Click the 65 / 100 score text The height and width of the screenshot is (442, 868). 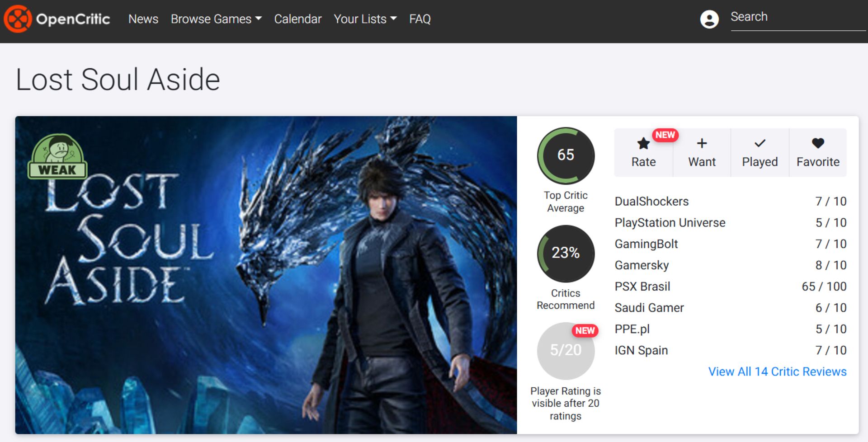point(824,287)
